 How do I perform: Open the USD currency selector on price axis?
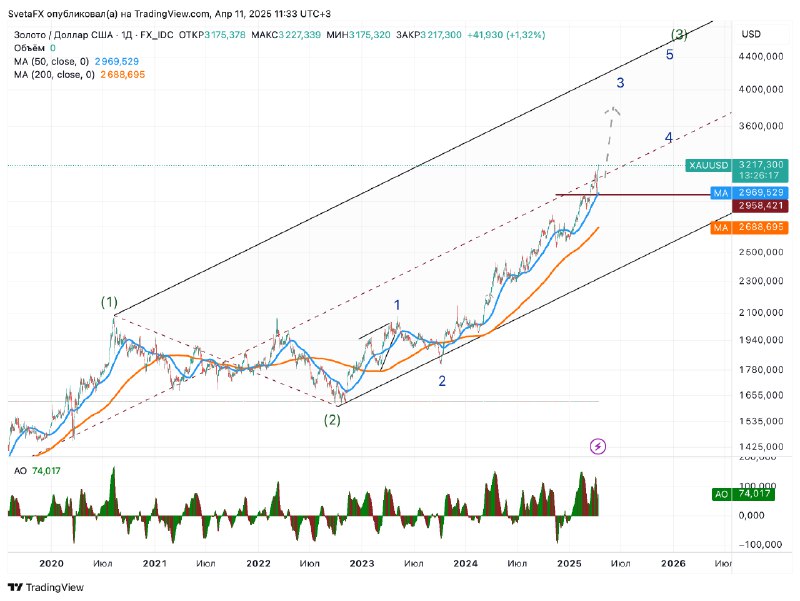(751, 34)
